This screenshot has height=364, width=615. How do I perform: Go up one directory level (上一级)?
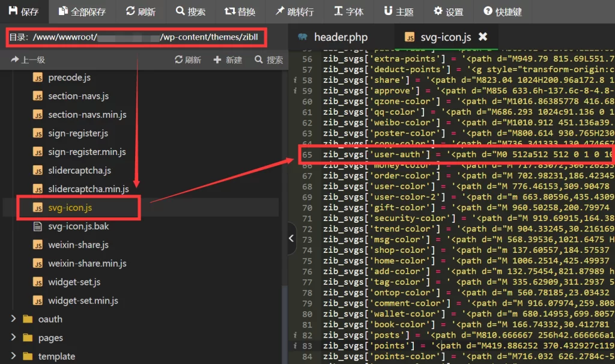[28, 59]
